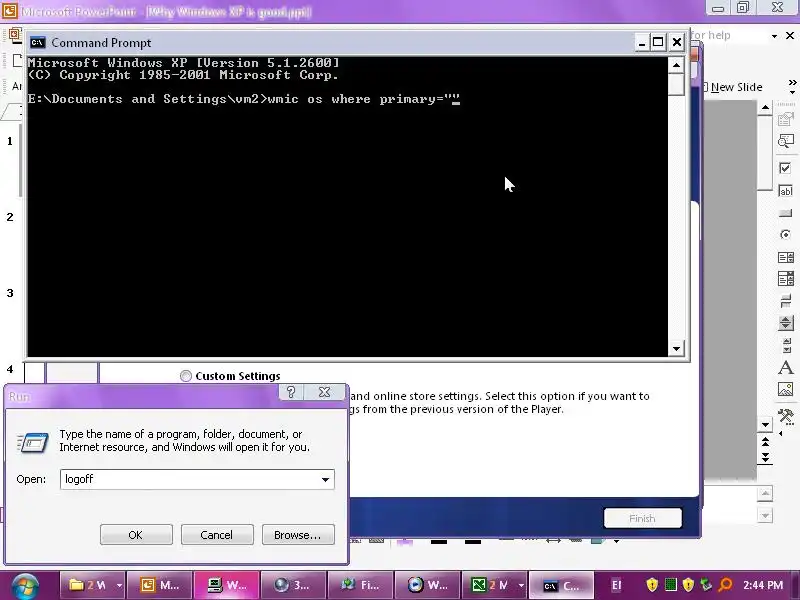Click the Finish button in setup wizard

(x=642, y=518)
